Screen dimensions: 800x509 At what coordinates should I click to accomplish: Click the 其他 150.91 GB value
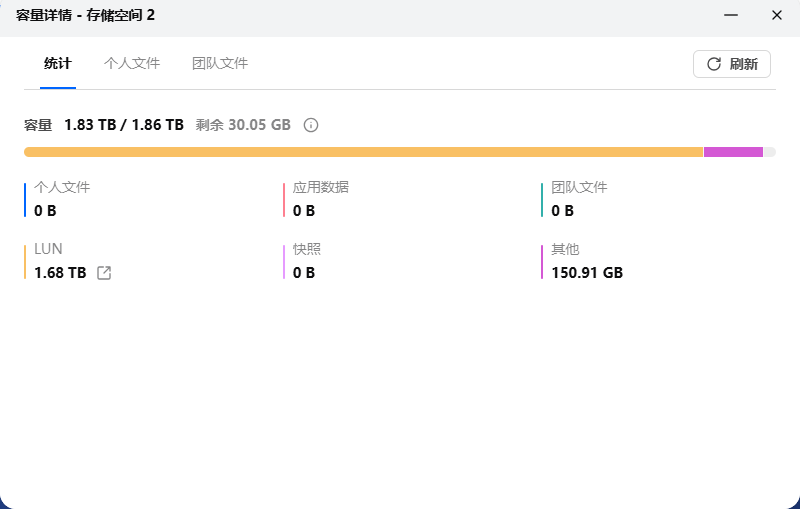pos(587,273)
